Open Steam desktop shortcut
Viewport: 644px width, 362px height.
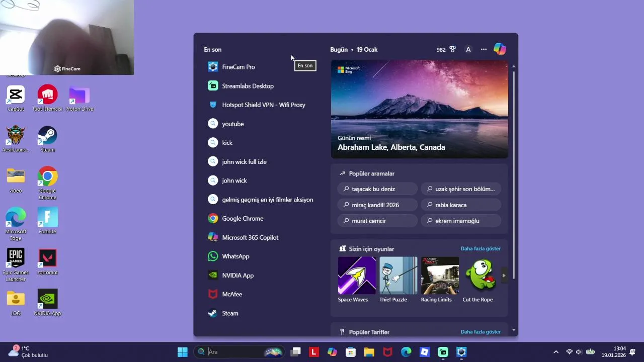[x=48, y=139]
